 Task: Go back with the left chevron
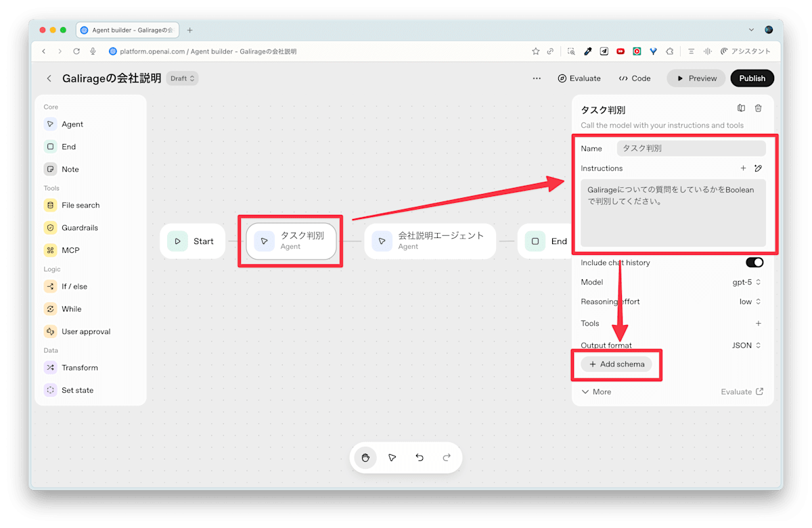pyautogui.click(x=49, y=78)
